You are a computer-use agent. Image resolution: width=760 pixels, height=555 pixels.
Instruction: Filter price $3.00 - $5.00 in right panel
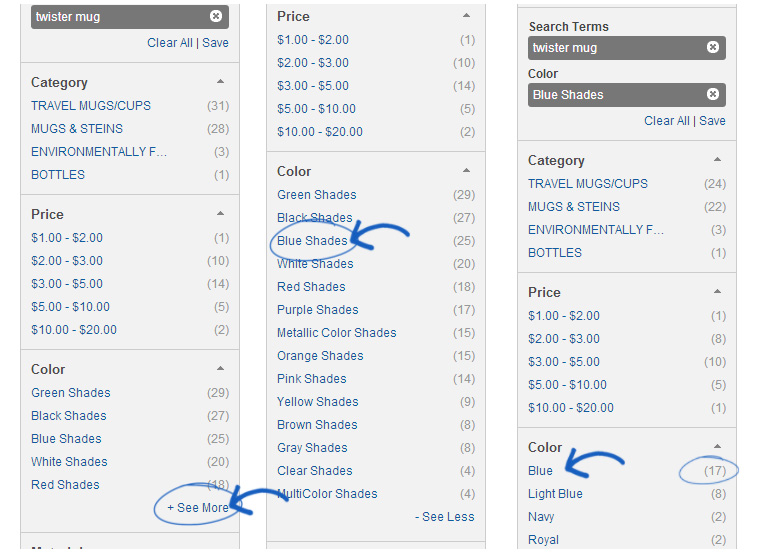(x=564, y=362)
